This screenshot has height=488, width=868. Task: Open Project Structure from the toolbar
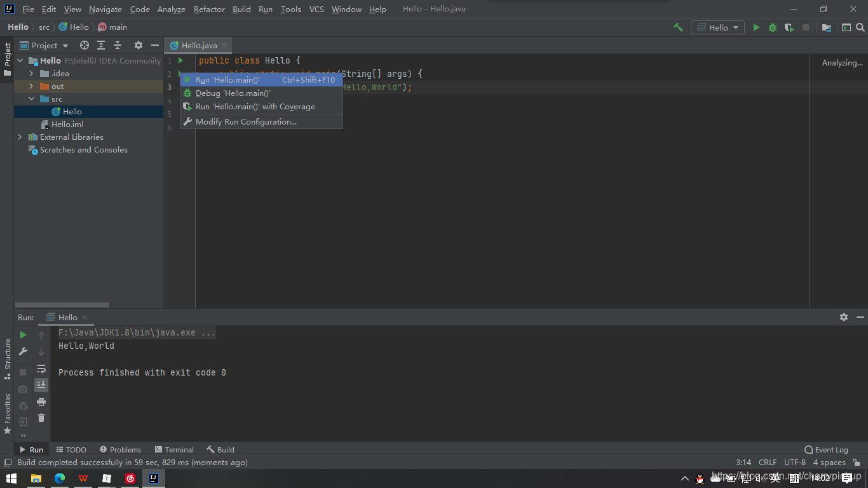tap(826, 27)
